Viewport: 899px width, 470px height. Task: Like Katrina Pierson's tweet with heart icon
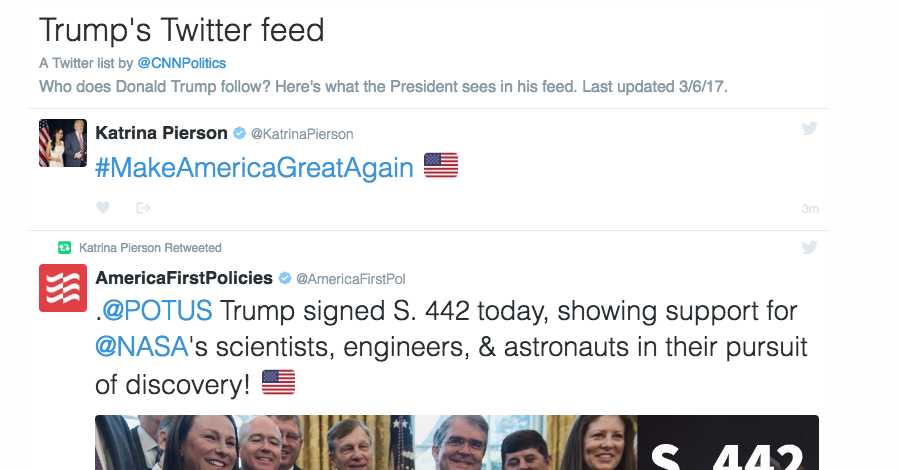coord(102,208)
